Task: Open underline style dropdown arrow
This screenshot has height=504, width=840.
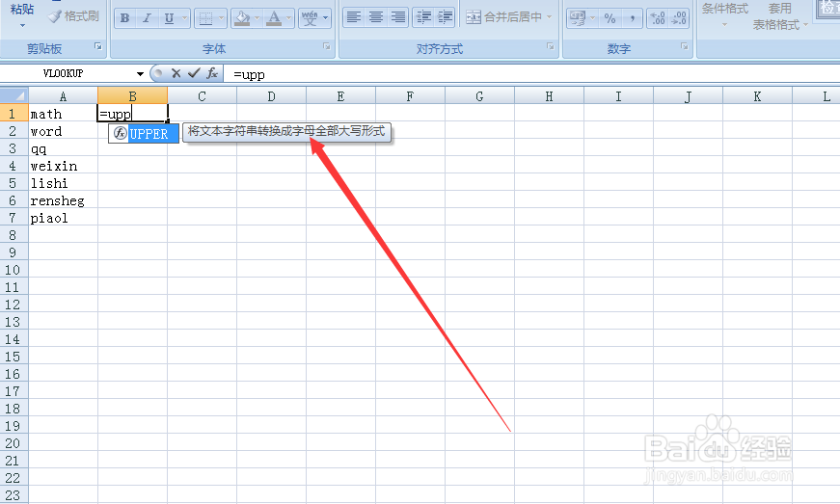Action: point(185,18)
